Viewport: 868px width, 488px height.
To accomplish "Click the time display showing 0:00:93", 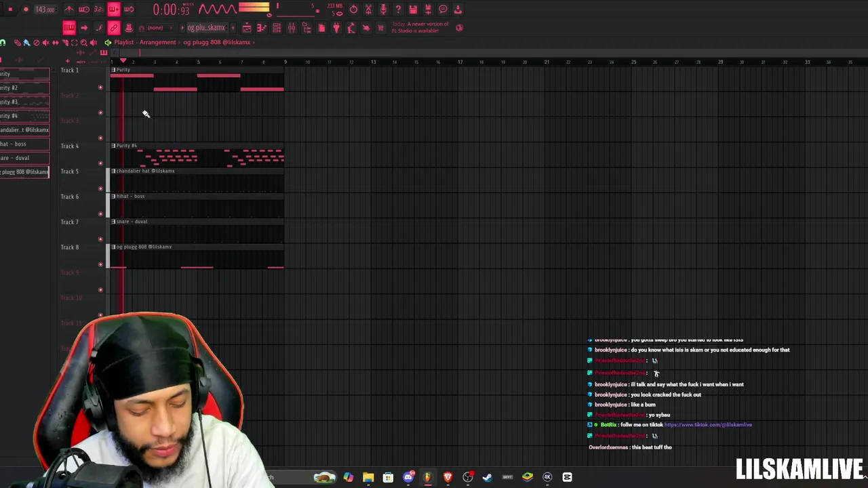I will click(171, 9).
